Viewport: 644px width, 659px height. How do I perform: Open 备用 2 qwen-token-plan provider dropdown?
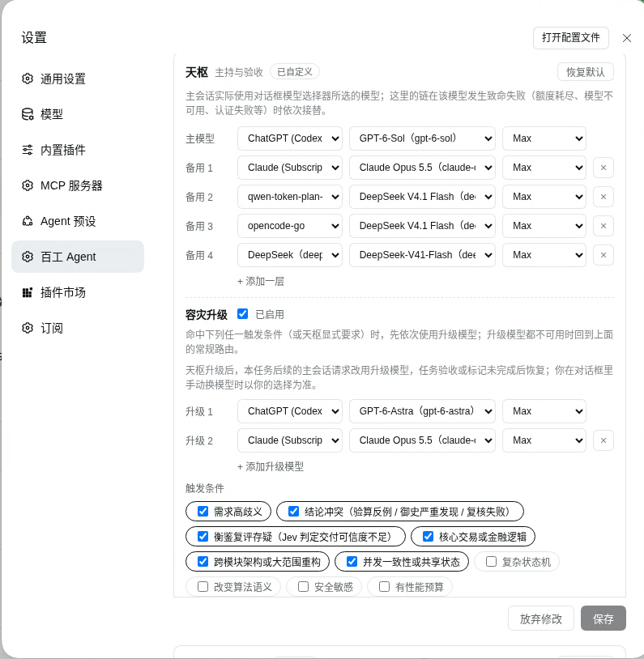290,197
